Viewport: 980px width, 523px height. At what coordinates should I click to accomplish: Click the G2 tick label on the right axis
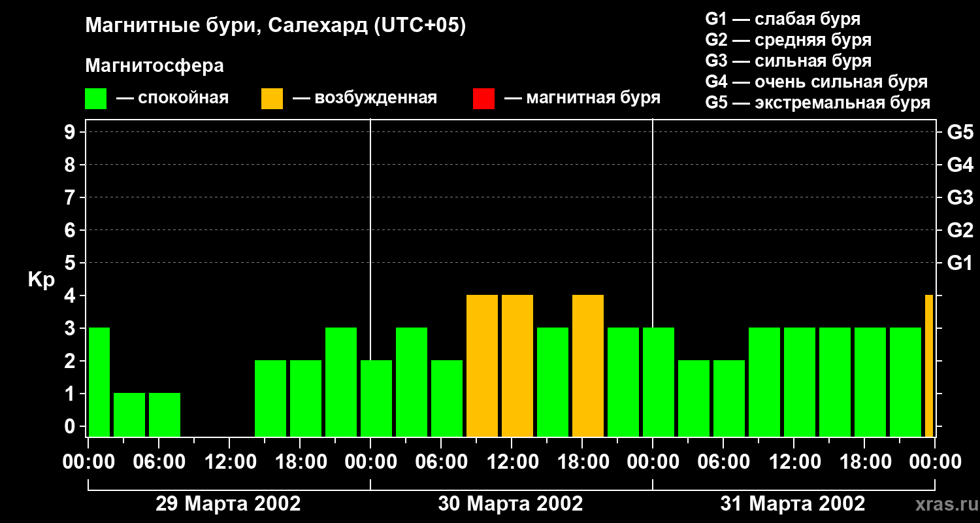[x=960, y=230]
